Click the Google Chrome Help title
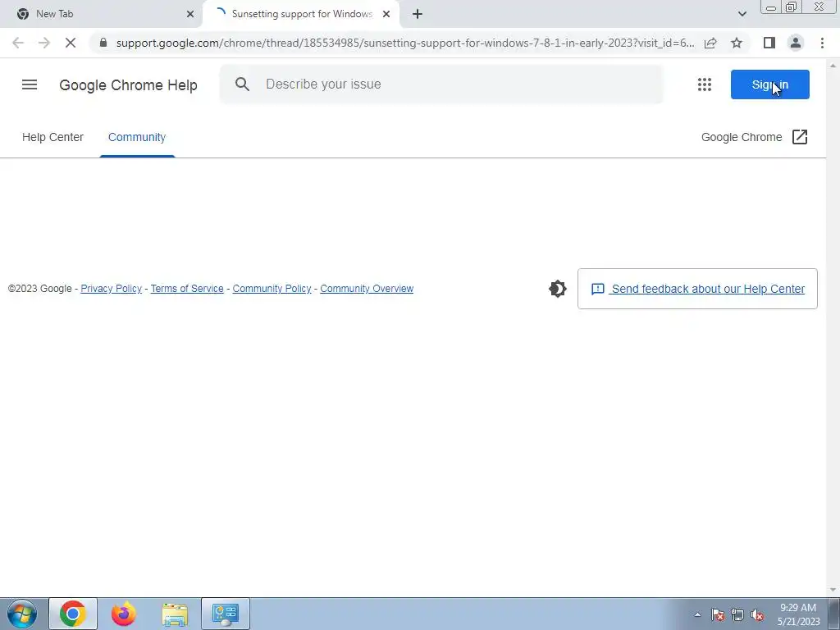840x630 pixels. pyautogui.click(x=128, y=84)
